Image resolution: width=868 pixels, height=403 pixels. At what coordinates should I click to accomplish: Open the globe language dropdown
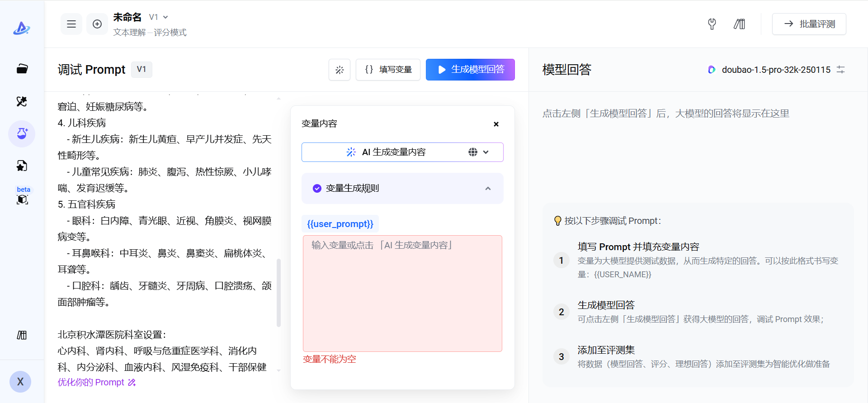[x=478, y=152]
